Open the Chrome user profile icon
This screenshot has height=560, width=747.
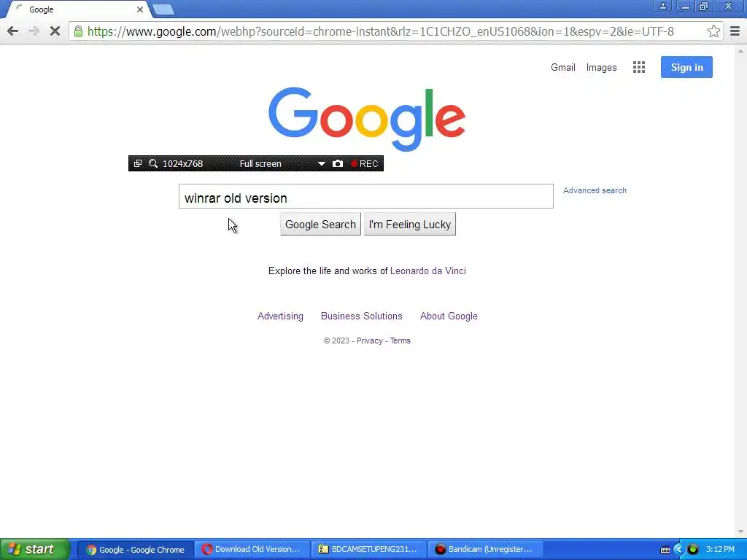click(x=662, y=6)
